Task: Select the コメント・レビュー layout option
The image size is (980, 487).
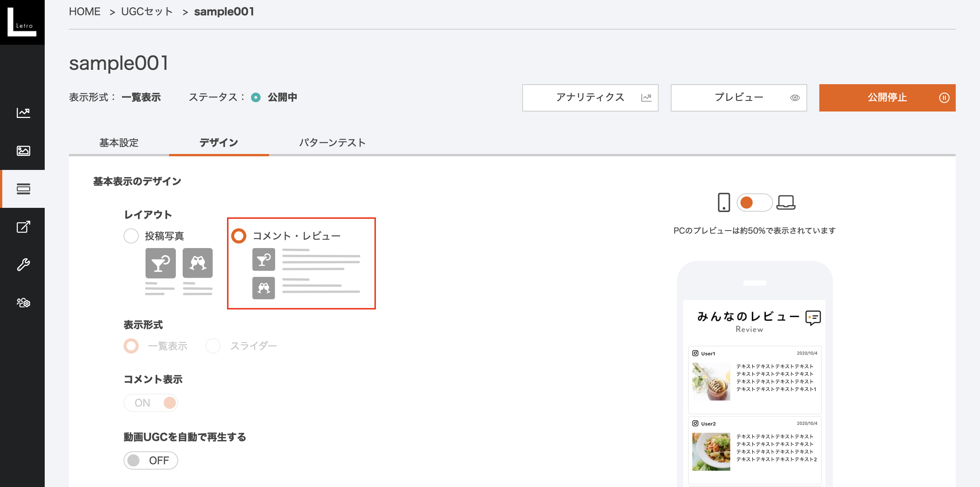Action: [239, 236]
